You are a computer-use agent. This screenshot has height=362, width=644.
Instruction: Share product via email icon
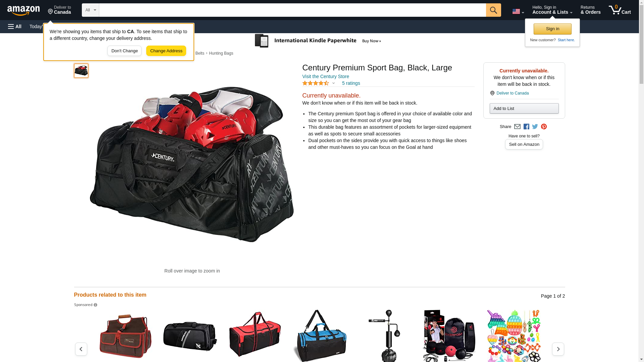click(517, 127)
